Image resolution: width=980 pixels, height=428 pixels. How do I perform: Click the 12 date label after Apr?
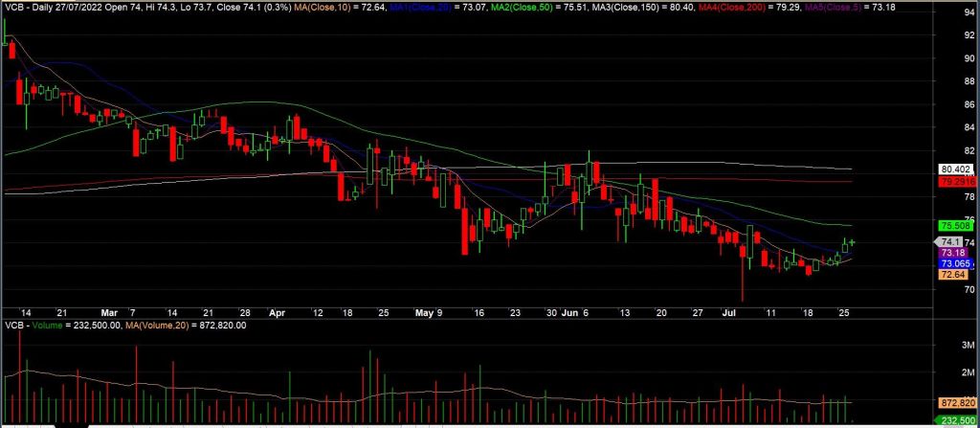319,312
